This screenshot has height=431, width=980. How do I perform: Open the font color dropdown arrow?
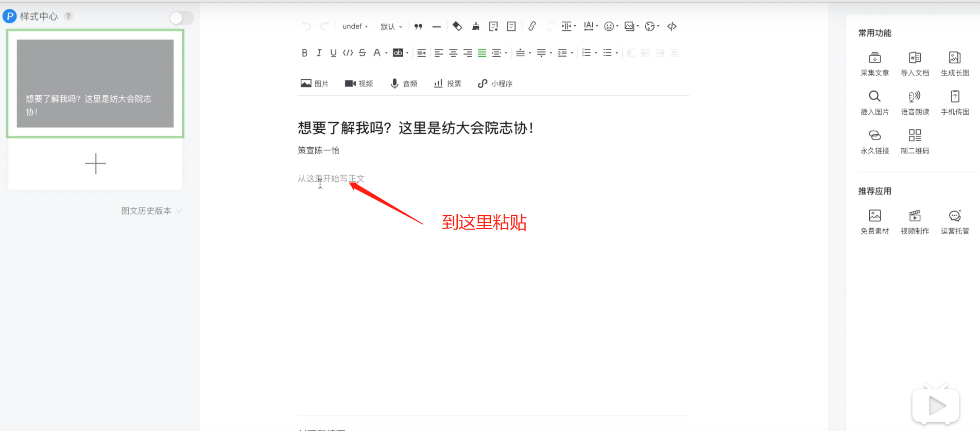[386, 53]
